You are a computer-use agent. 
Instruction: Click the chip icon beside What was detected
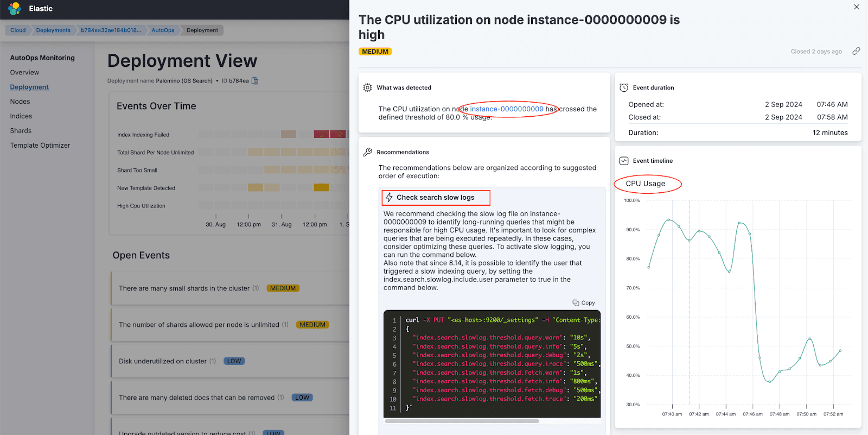[x=367, y=87]
